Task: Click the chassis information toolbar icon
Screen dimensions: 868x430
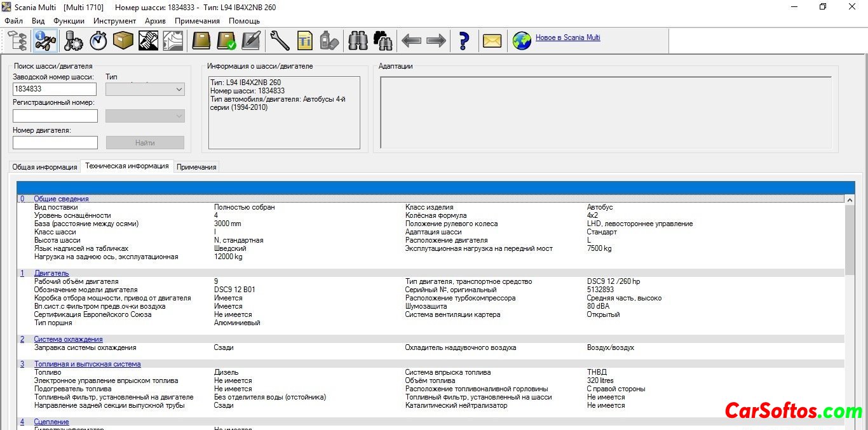Action: (x=45, y=41)
